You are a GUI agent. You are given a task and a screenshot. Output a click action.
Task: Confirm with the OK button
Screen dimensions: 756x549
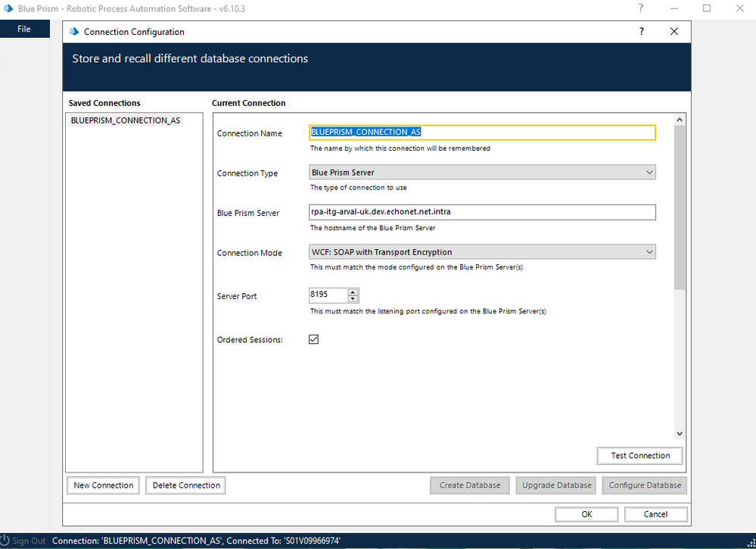tap(586, 514)
